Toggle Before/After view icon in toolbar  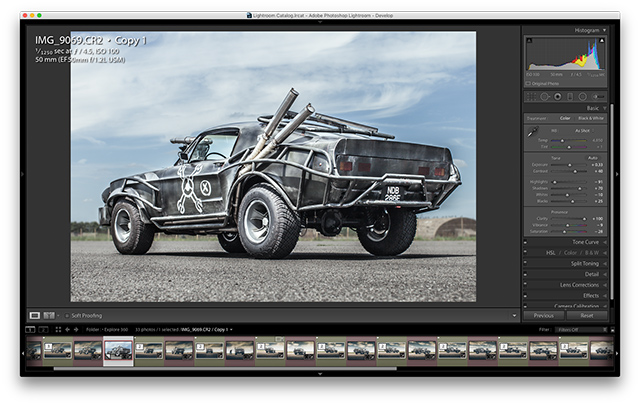point(48,316)
